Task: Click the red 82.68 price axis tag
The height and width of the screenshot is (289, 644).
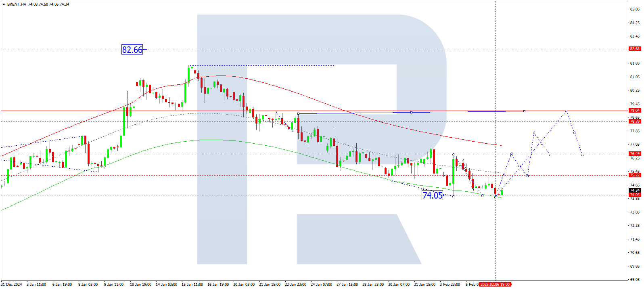Action: [x=635, y=49]
